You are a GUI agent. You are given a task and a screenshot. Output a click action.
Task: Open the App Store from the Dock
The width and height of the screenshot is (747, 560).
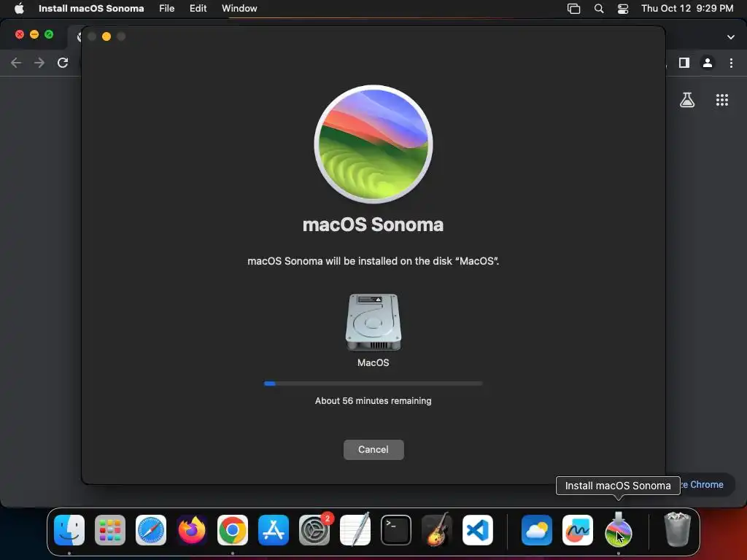click(x=274, y=530)
